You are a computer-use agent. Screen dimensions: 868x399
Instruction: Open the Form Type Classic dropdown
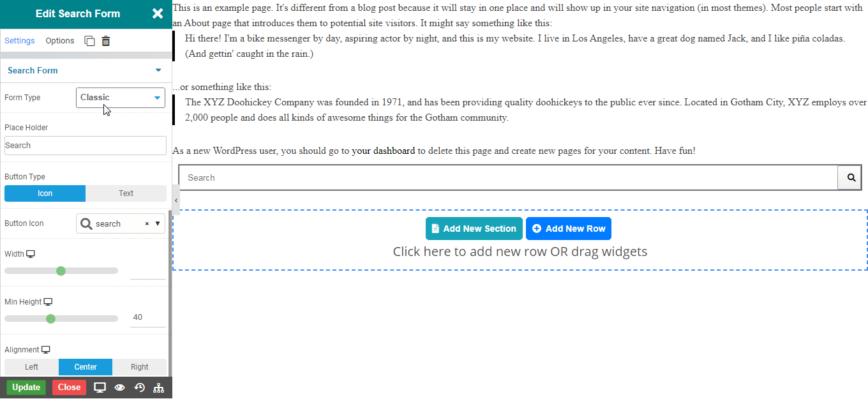(121, 98)
